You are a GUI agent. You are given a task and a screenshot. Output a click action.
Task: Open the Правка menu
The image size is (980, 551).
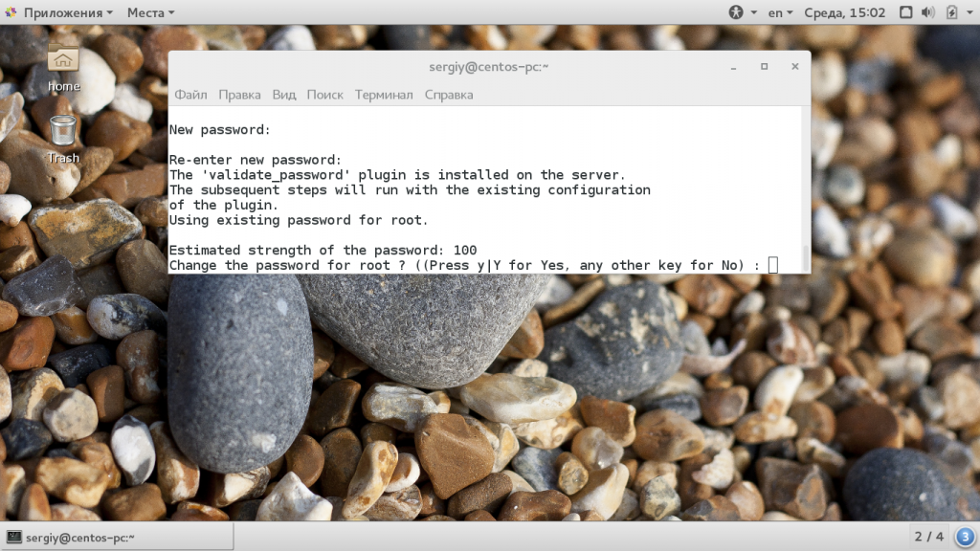tap(239, 95)
